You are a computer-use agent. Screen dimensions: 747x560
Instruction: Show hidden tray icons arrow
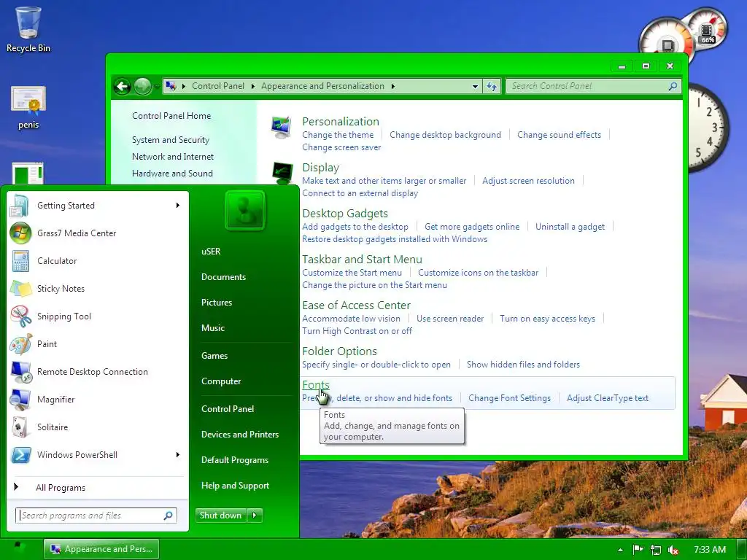pos(620,550)
